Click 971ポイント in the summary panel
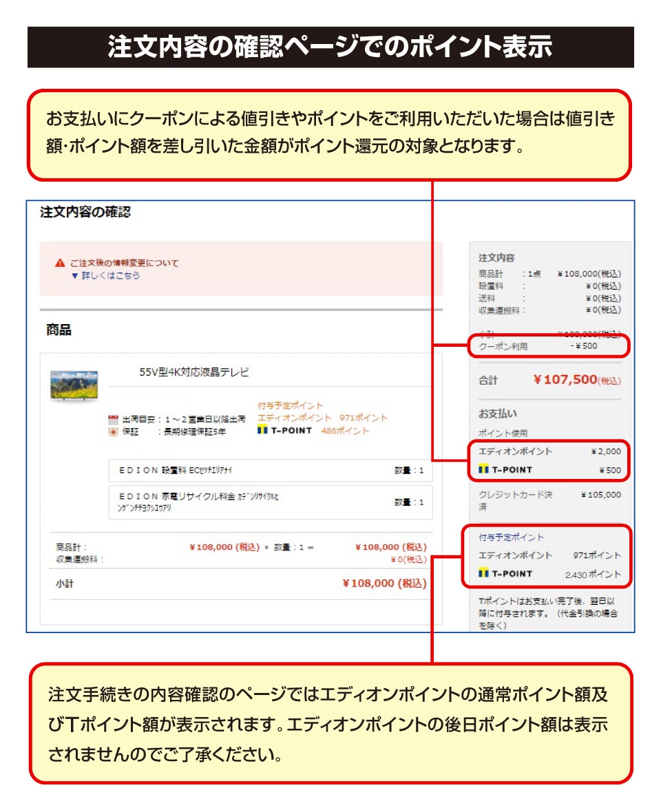Screen dimensions: 661x812 (x=597, y=555)
